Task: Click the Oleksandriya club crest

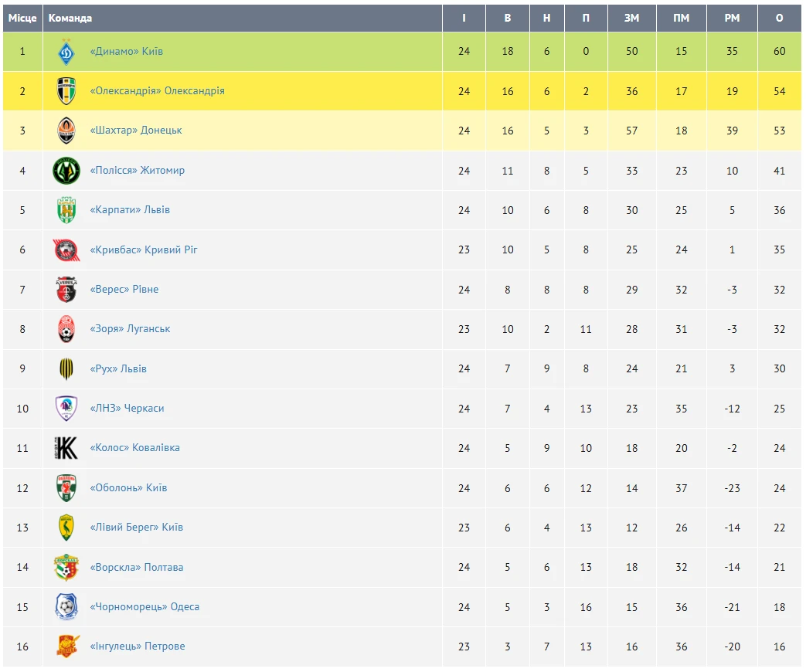Action: click(x=66, y=91)
